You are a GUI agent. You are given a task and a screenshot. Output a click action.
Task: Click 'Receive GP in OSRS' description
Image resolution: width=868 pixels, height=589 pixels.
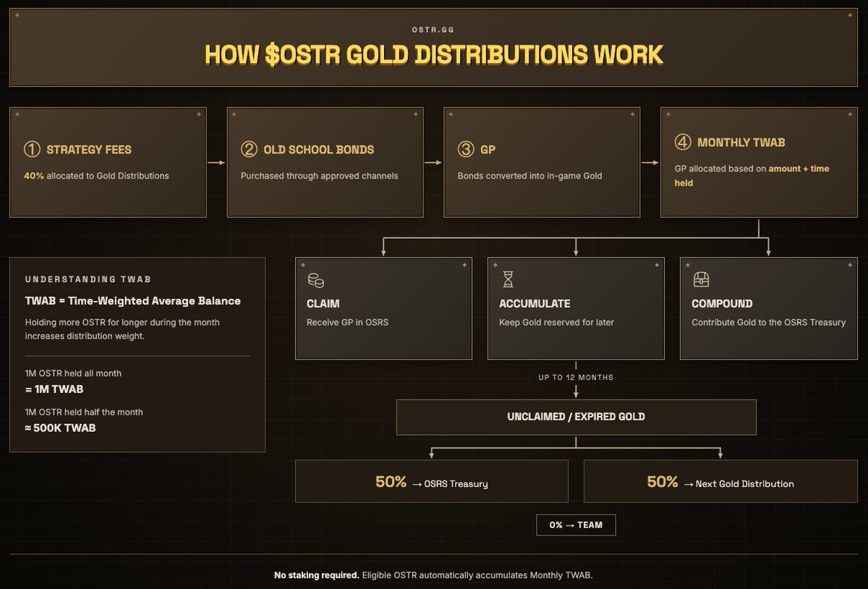click(x=348, y=322)
